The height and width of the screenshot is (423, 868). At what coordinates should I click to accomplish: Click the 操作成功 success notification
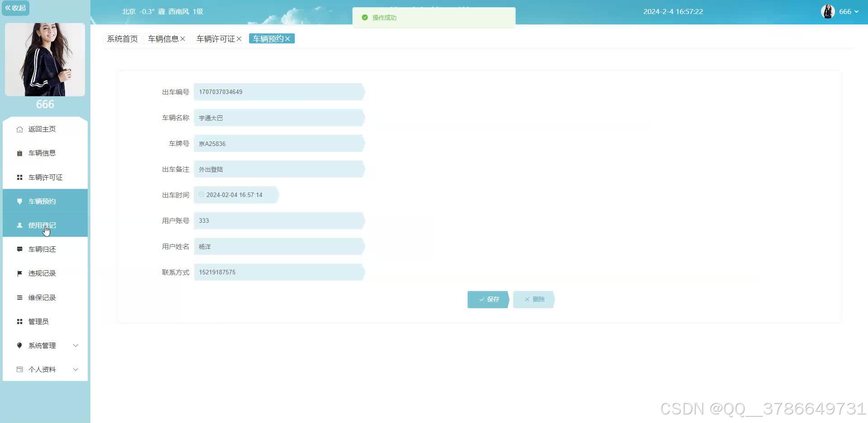tap(434, 18)
